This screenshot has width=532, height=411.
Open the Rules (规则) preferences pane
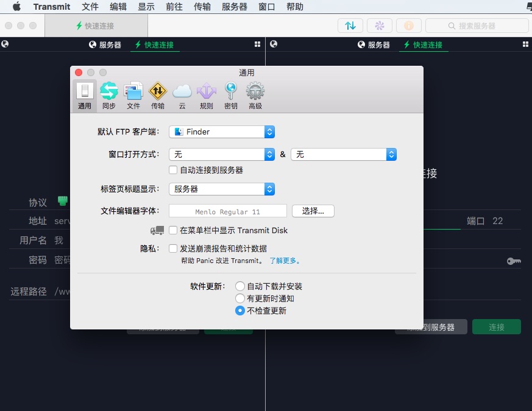207,96
